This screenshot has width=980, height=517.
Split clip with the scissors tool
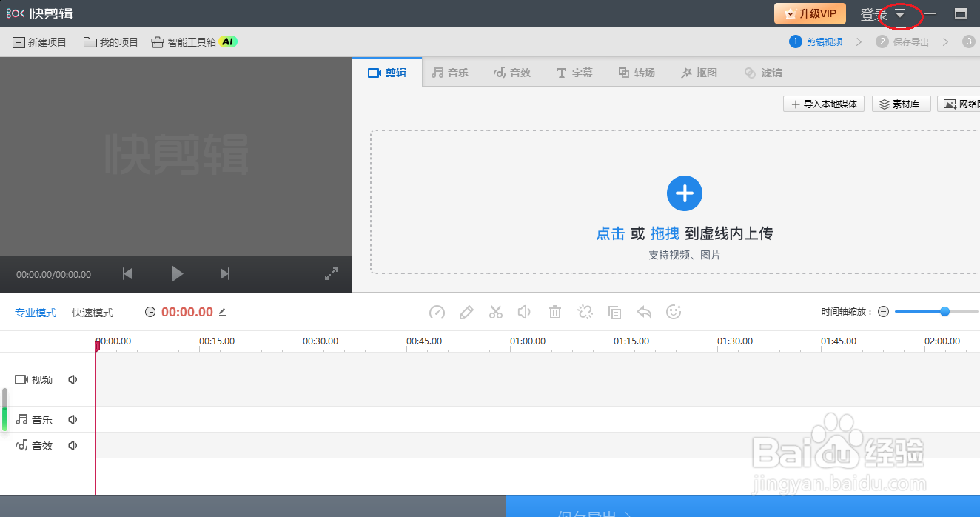[496, 312]
